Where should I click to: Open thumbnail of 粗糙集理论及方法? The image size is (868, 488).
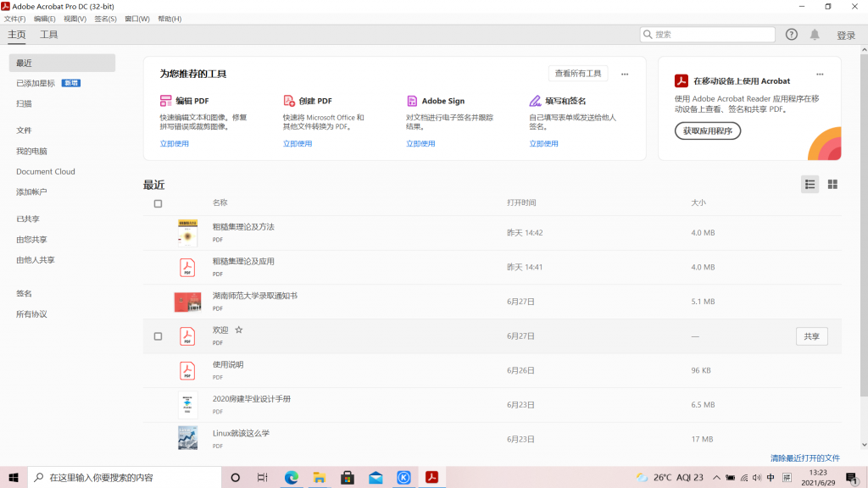[x=187, y=233]
